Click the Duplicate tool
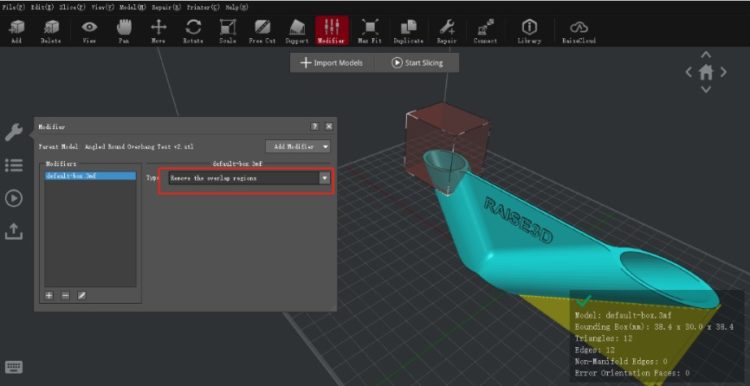The height and width of the screenshot is (386, 750). (408, 31)
